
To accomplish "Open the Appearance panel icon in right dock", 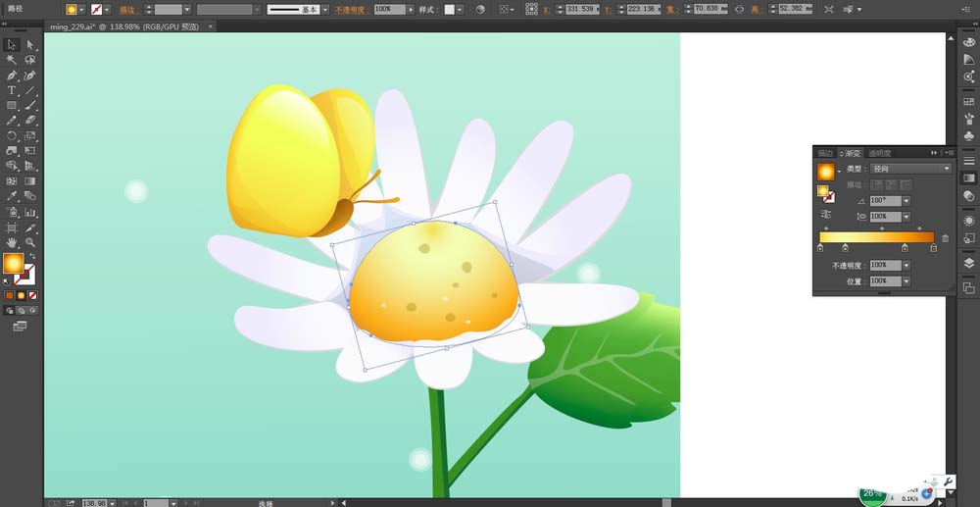I will pos(969,221).
